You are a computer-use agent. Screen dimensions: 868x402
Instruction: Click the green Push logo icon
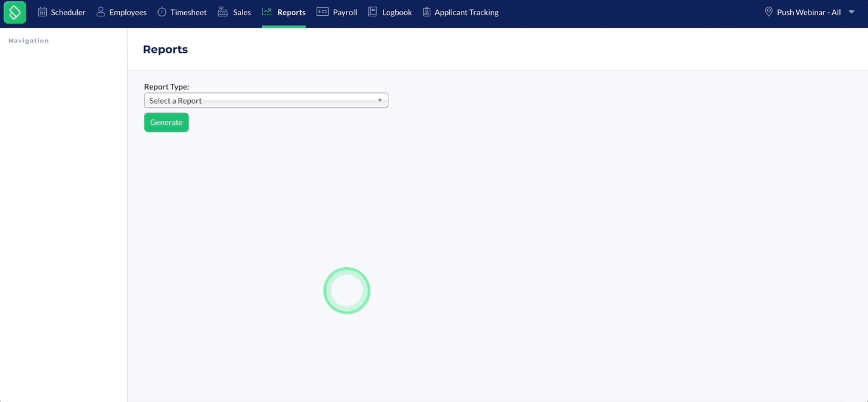tap(15, 12)
